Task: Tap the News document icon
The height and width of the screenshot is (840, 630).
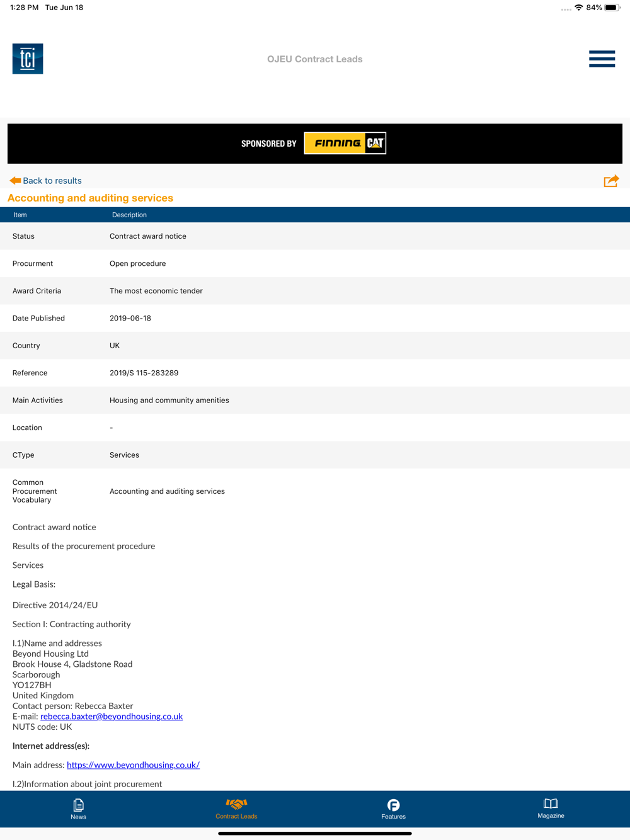Action: 78,805
